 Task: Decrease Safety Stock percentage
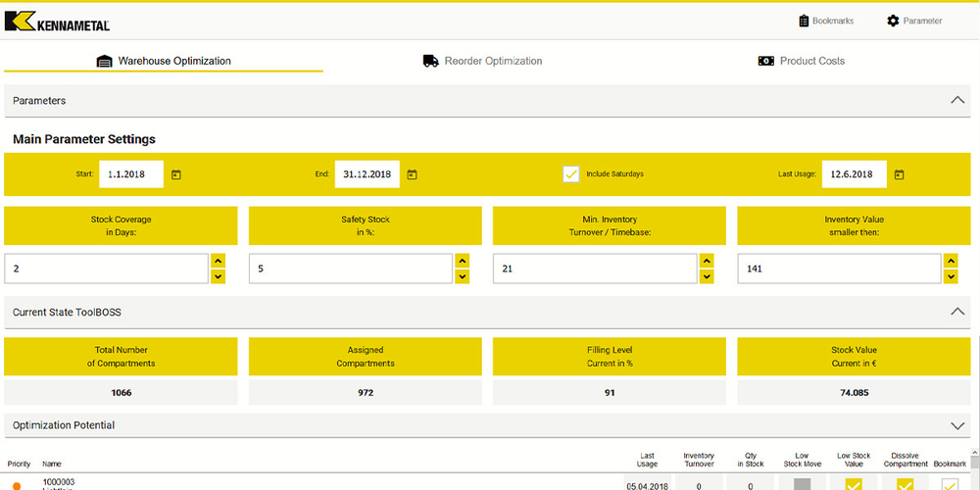463,276
